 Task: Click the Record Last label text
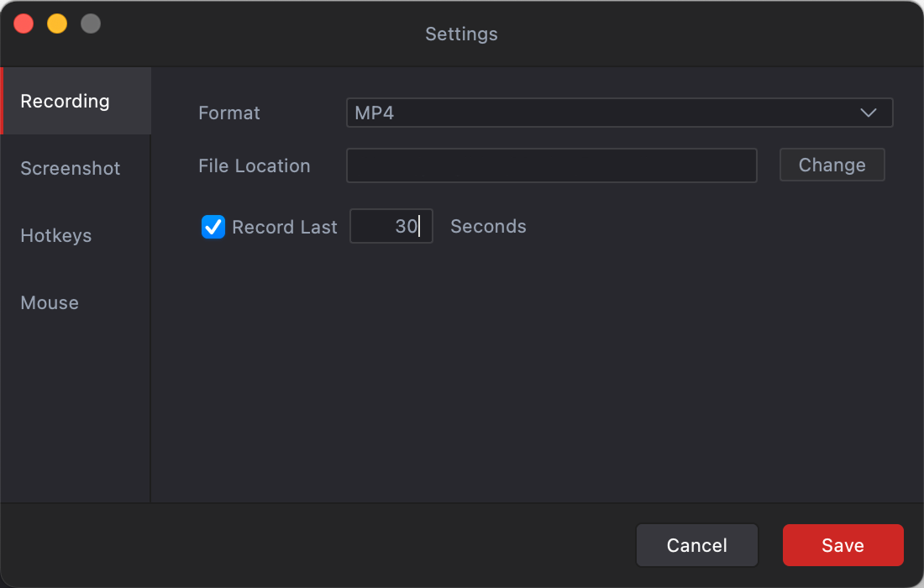(285, 227)
